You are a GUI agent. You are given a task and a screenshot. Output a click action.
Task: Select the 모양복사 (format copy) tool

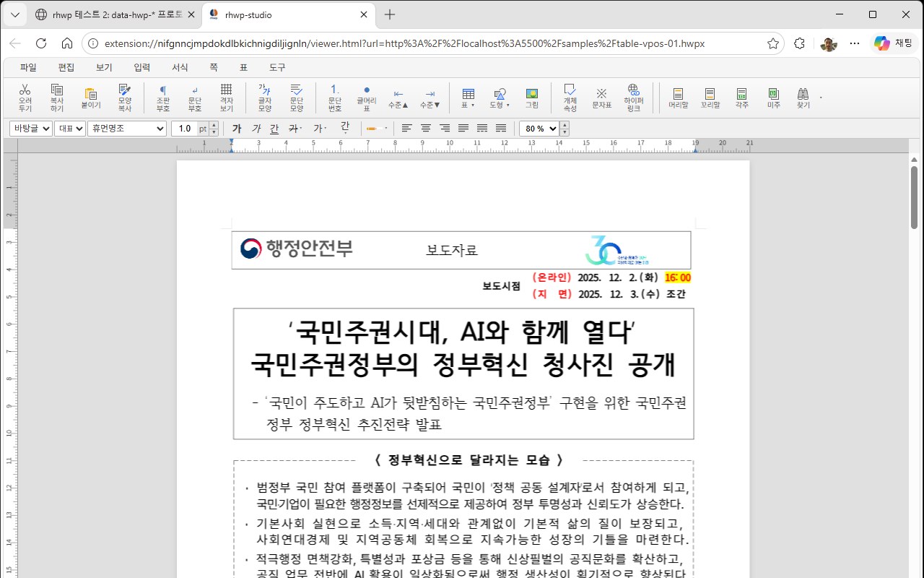click(x=125, y=98)
